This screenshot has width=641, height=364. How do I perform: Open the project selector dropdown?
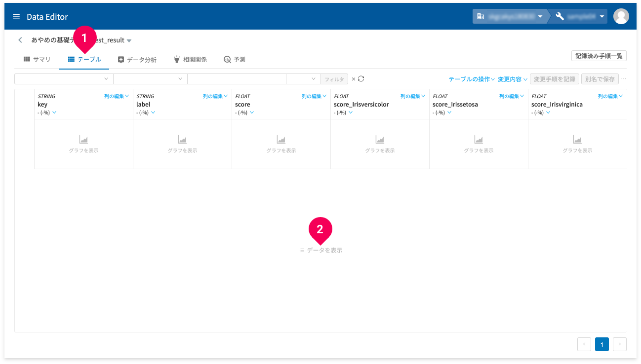[x=580, y=16]
